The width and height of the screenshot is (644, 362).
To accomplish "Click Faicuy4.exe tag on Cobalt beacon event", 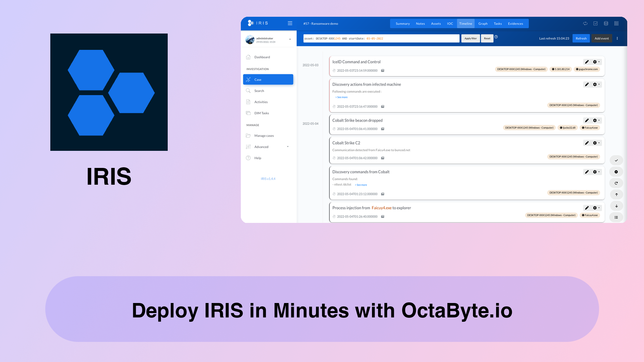I will [x=590, y=128].
